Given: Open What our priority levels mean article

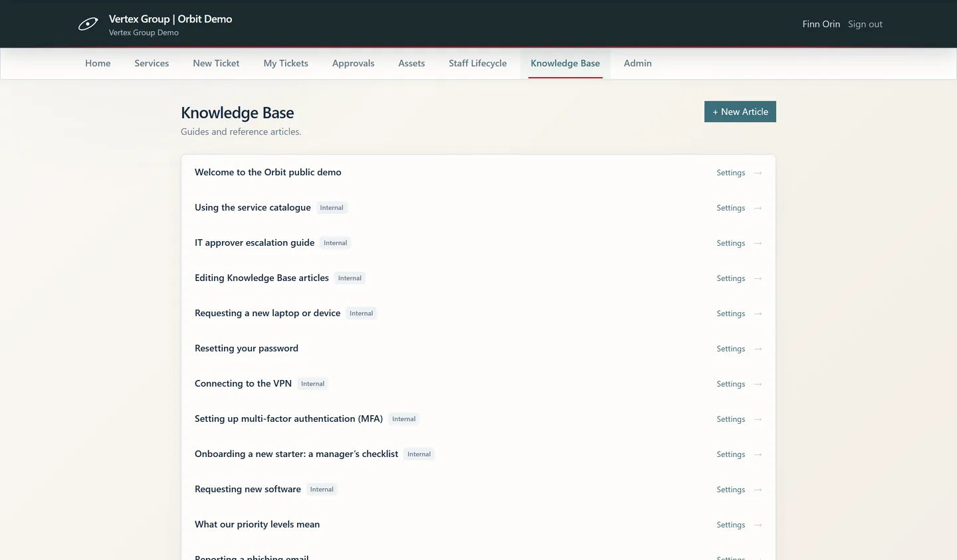Looking at the screenshot, I should (257, 524).
